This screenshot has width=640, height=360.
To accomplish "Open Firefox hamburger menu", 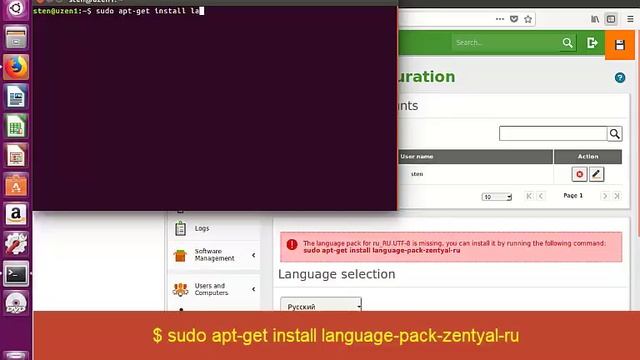I will click(631, 19).
